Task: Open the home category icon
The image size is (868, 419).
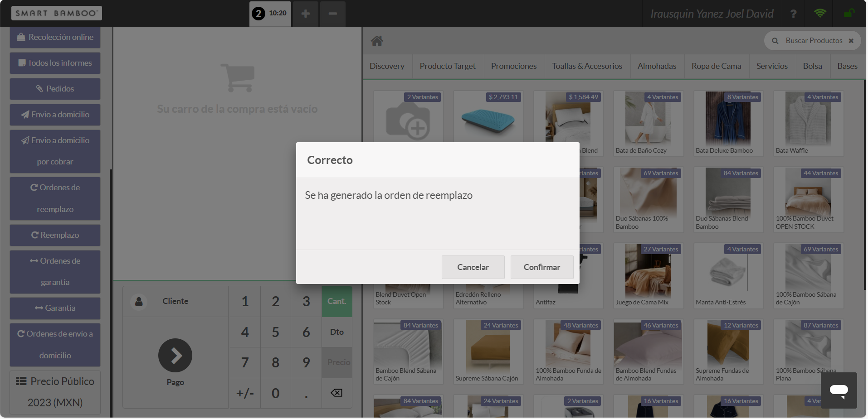Action: pyautogui.click(x=377, y=41)
